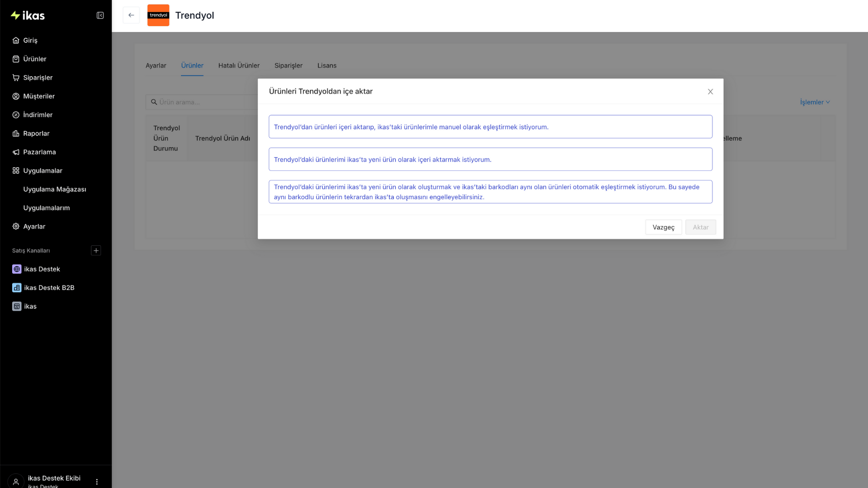The height and width of the screenshot is (488, 868).
Task: Click the dialog title Ürünleri Trendyoldan içe aktar
Action: point(321,91)
